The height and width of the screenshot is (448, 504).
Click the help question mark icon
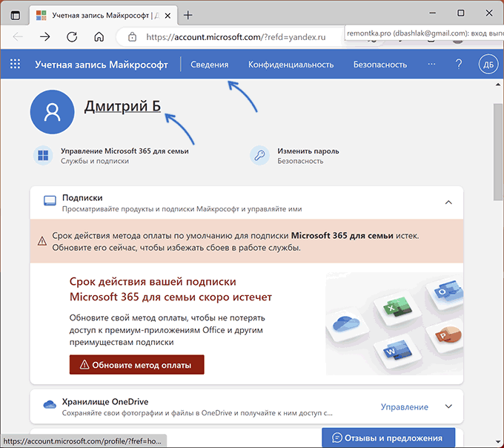coord(459,65)
